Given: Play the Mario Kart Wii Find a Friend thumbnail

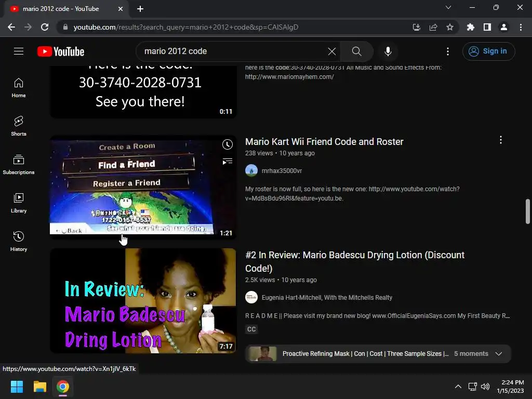Looking at the screenshot, I should (143, 187).
